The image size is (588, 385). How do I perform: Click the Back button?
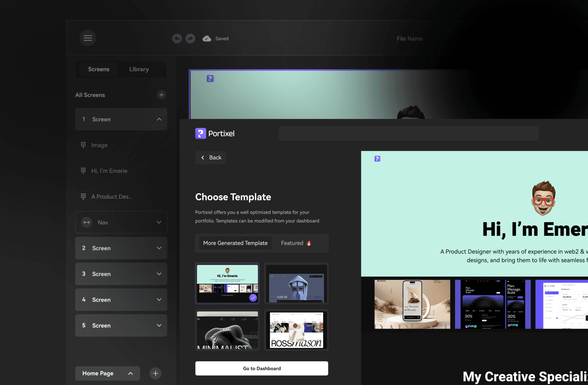tap(211, 158)
